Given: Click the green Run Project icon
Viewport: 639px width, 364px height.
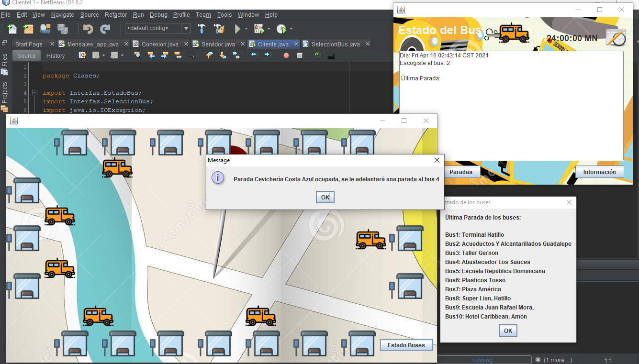Looking at the screenshot, I should pos(237,29).
